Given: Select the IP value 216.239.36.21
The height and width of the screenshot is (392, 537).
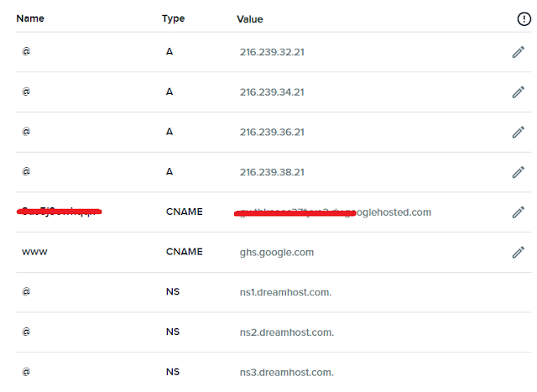Looking at the screenshot, I should pos(272,133).
